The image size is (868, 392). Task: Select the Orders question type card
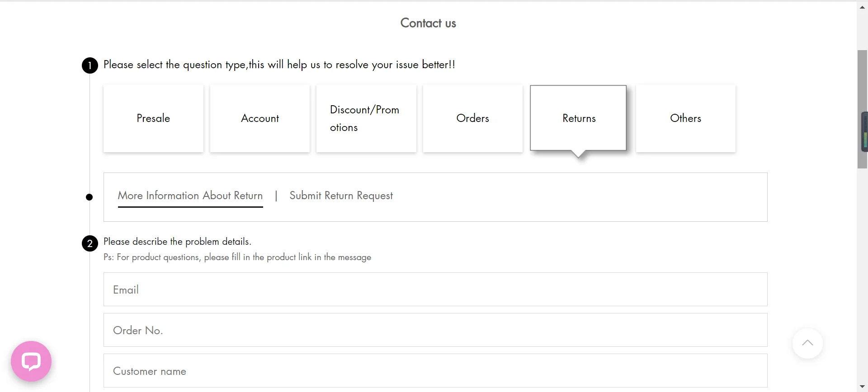pos(472,118)
